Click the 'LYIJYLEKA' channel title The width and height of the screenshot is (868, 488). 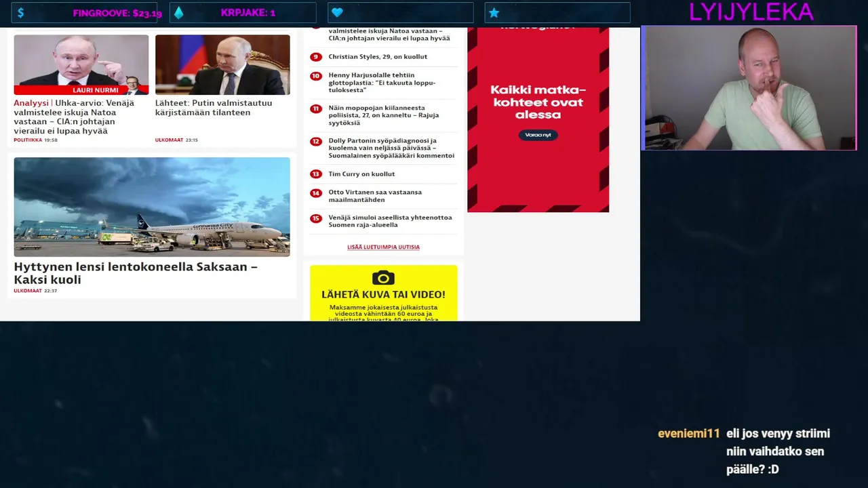coord(751,12)
